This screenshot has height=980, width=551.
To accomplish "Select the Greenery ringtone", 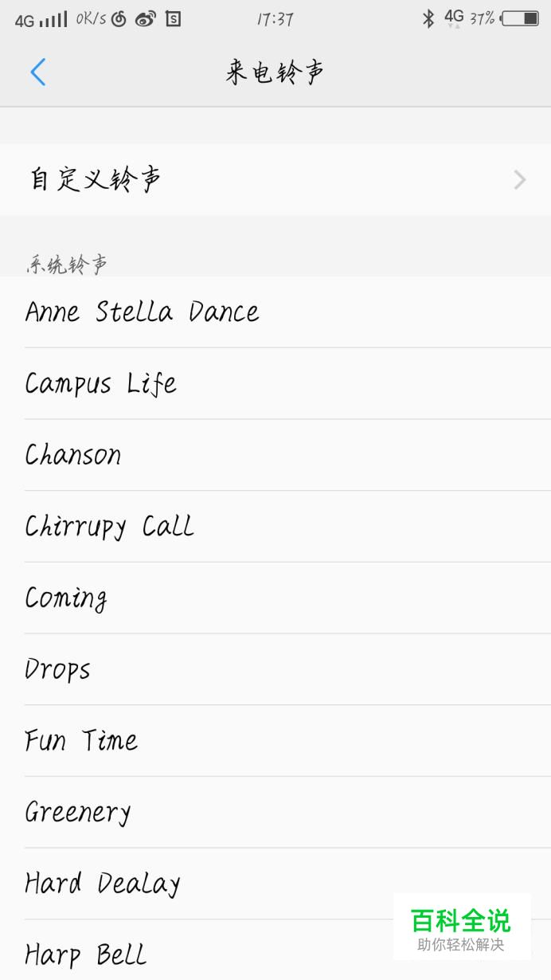I will (77, 813).
